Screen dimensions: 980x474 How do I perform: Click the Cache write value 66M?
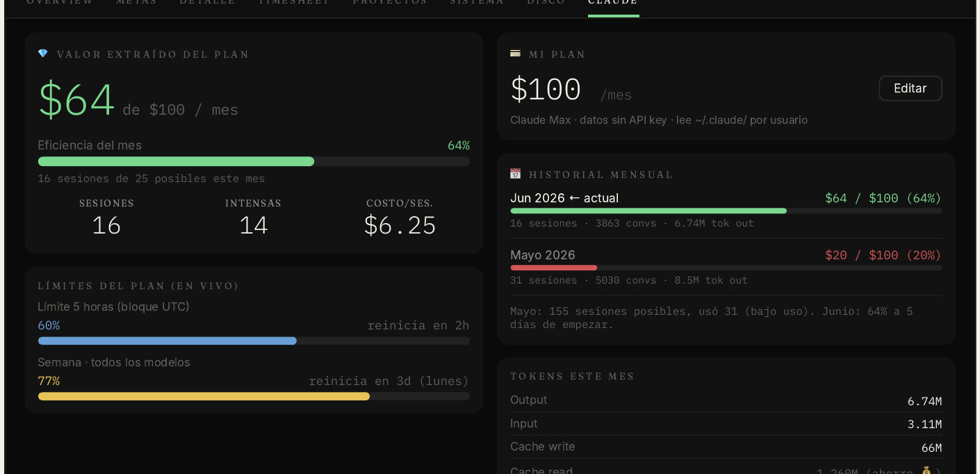point(931,448)
